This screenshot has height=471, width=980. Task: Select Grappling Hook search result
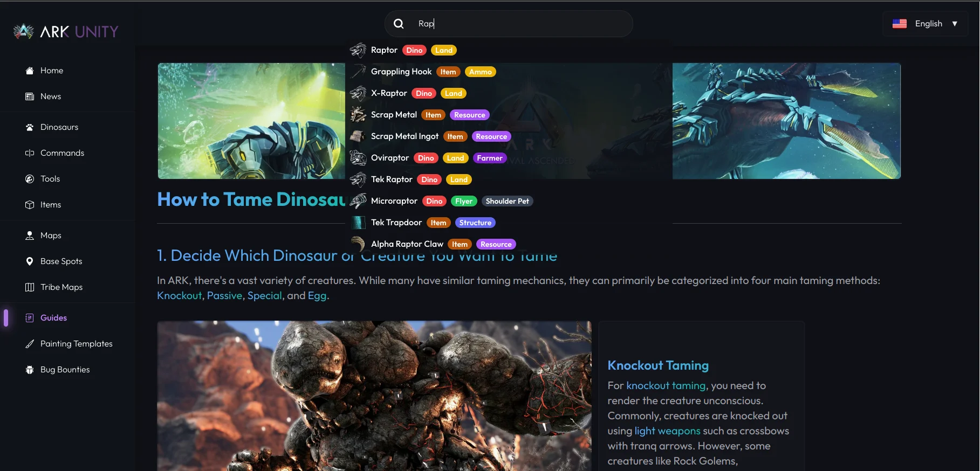pos(401,72)
